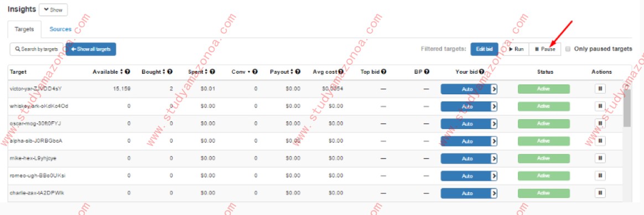Open help icon next to Available header

point(128,71)
